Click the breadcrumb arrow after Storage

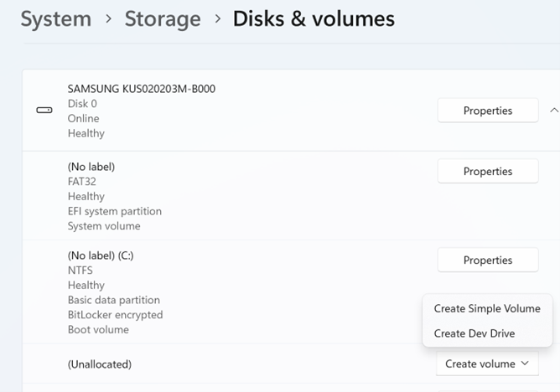pyautogui.click(x=217, y=19)
